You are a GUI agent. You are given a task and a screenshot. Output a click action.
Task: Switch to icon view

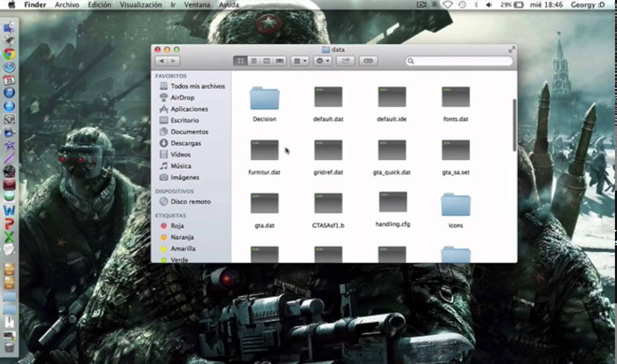click(240, 61)
